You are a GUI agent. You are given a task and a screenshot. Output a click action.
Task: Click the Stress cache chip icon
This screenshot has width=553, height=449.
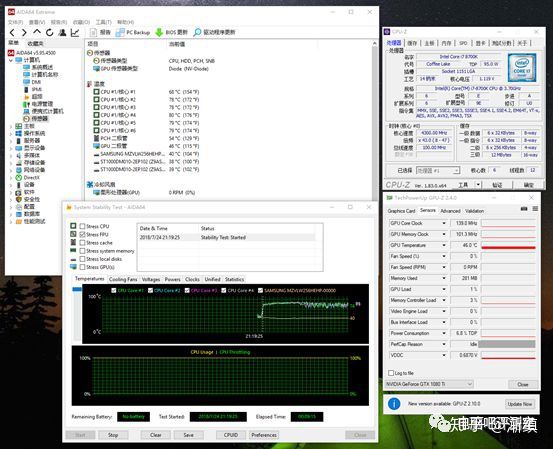pos(73,242)
